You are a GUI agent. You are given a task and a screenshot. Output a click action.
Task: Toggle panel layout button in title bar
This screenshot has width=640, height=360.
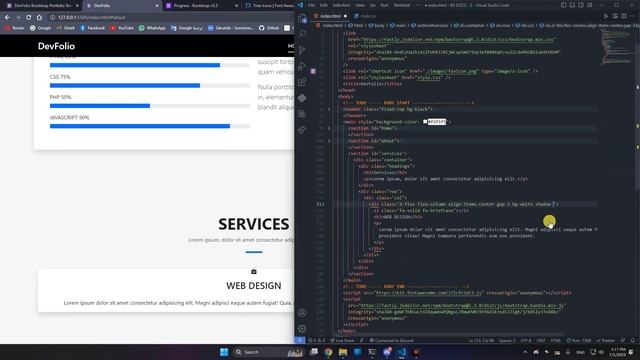[x=572, y=5]
